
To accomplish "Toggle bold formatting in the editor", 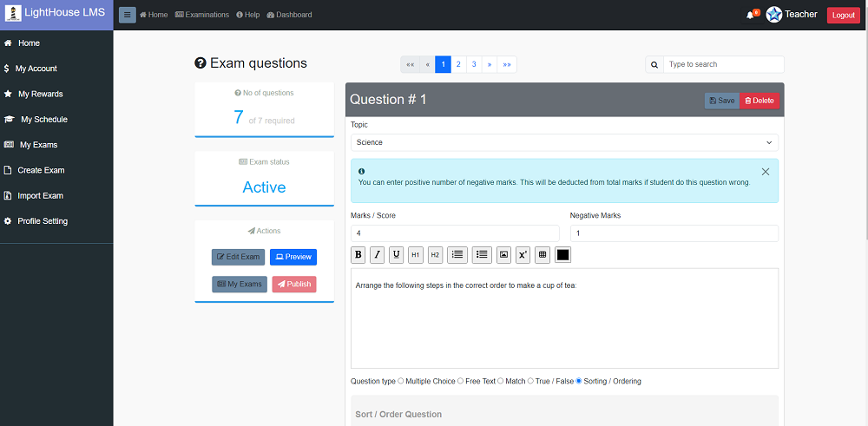I will click(358, 254).
